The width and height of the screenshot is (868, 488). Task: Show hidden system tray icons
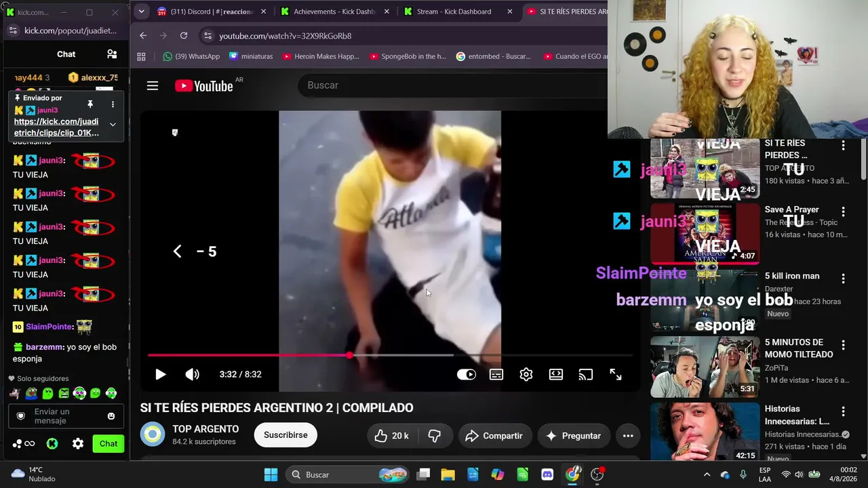(707, 474)
